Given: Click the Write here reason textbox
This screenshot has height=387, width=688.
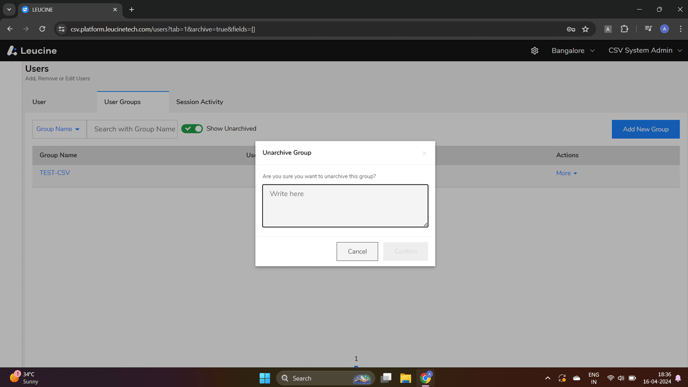Looking at the screenshot, I should coord(345,205).
